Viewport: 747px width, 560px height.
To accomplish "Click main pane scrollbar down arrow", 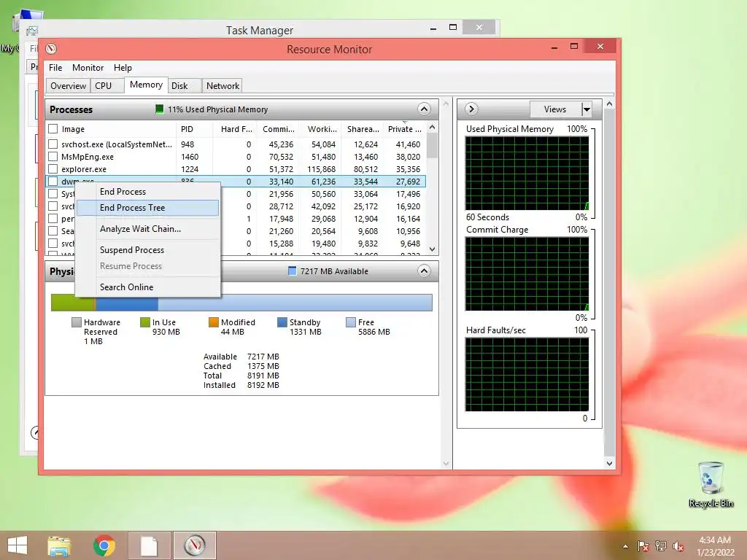I will coord(446,463).
